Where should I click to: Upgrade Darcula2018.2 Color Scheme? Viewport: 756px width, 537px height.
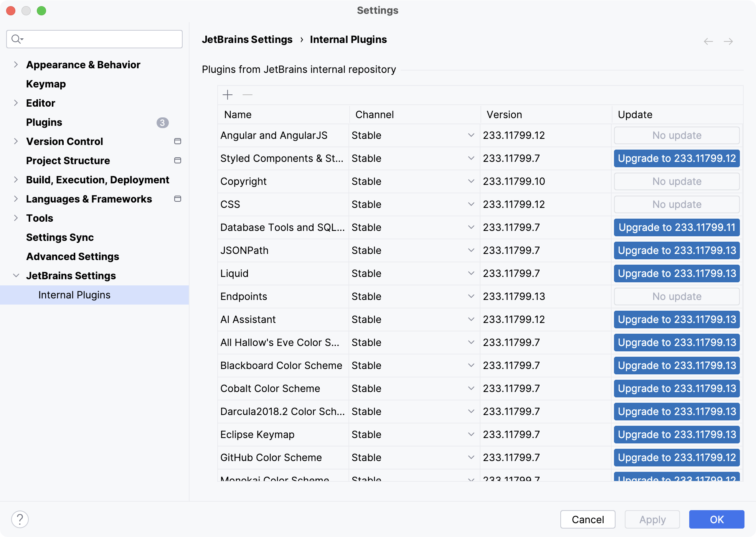677,412
